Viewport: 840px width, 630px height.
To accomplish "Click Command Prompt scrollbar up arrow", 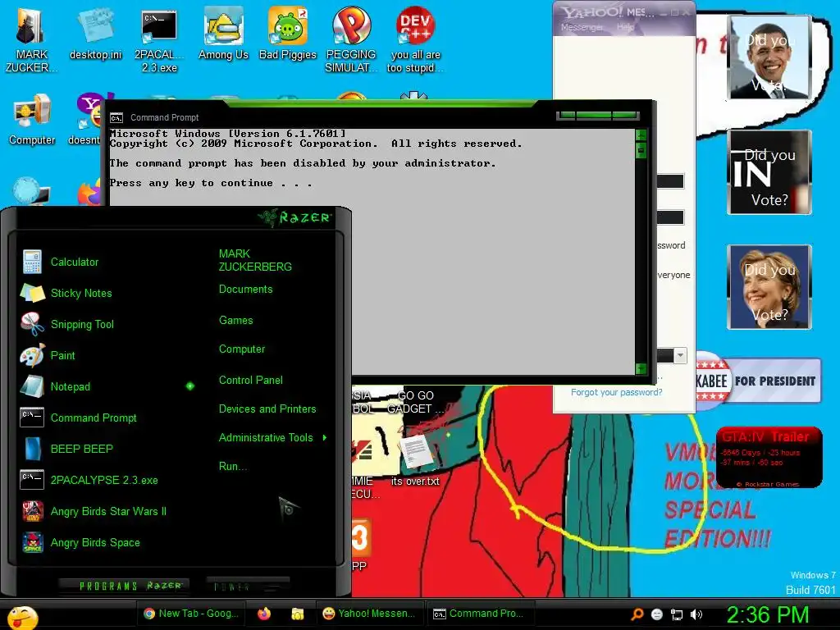I will 641,135.
